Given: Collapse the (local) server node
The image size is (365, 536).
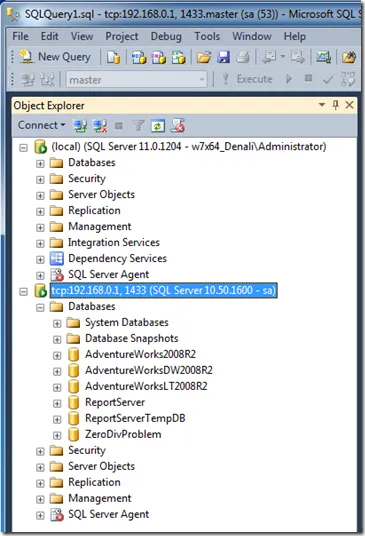Looking at the screenshot, I should click(x=23, y=148).
